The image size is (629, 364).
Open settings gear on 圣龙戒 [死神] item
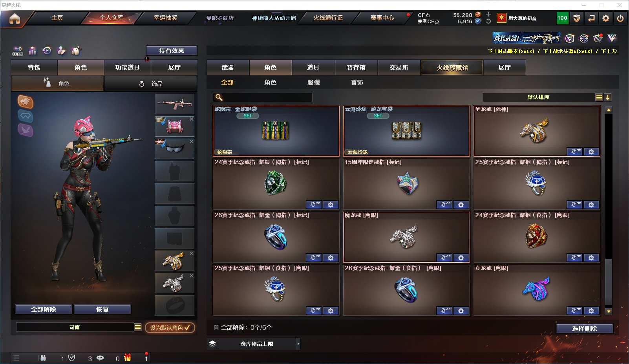pos(591,152)
